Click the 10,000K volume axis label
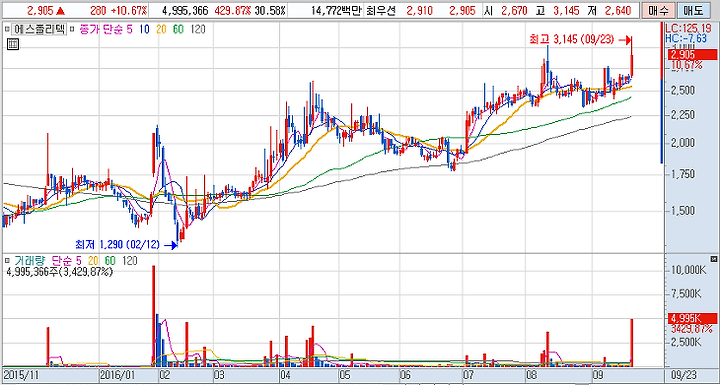Screen dimensions: 720x385 tap(688, 269)
